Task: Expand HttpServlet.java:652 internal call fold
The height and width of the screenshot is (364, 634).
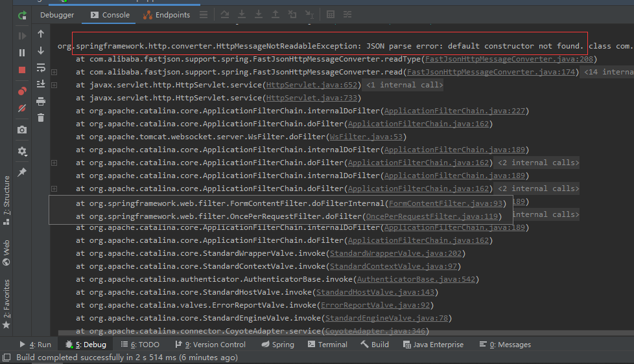Action: 54,85
